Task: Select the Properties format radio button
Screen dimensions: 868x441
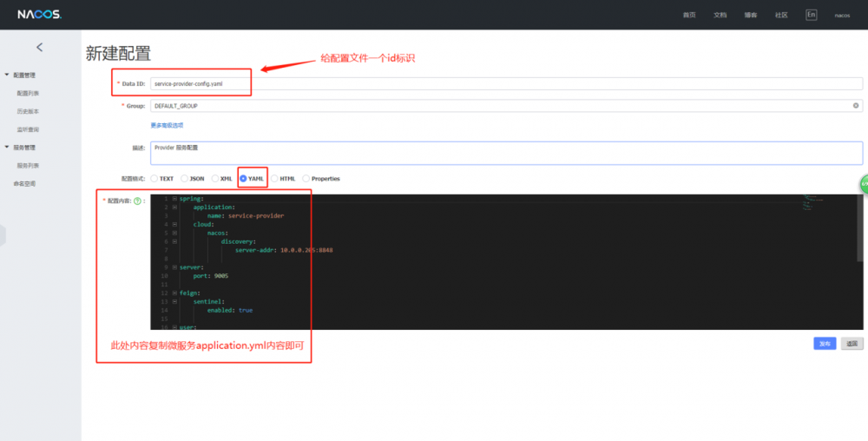Action: [306, 179]
